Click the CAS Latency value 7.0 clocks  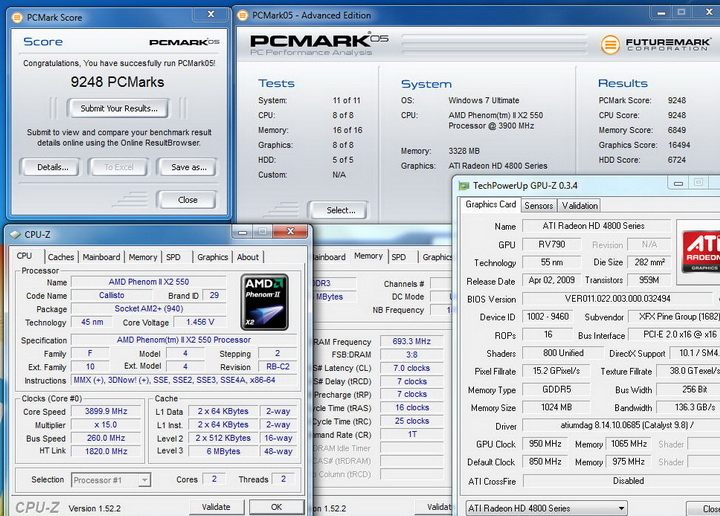(412, 368)
